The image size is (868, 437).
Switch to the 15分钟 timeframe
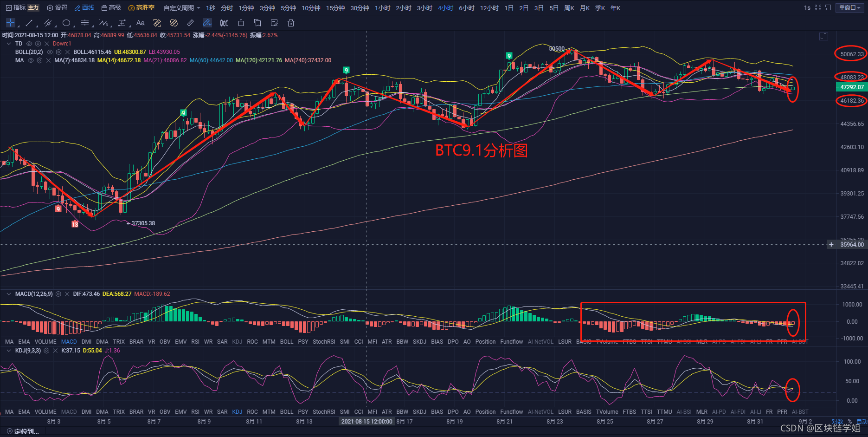click(335, 8)
